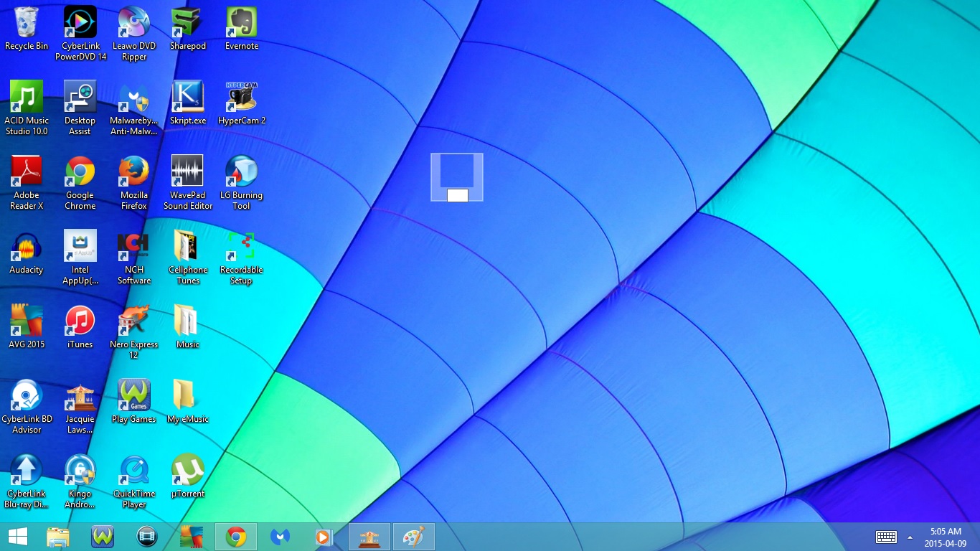Image resolution: width=980 pixels, height=551 pixels.
Task: Select the Recordable Setup shortcut
Action: pyautogui.click(x=242, y=258)
